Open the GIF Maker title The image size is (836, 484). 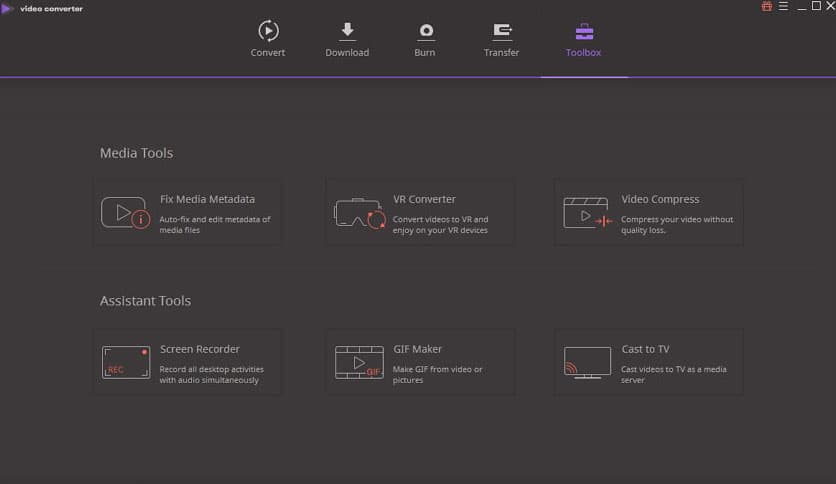417,349
